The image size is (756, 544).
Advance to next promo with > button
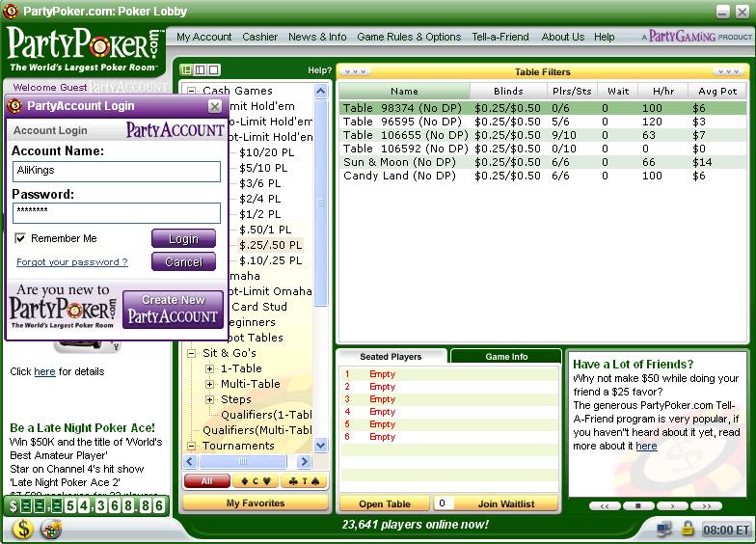(x=672, y=505)
